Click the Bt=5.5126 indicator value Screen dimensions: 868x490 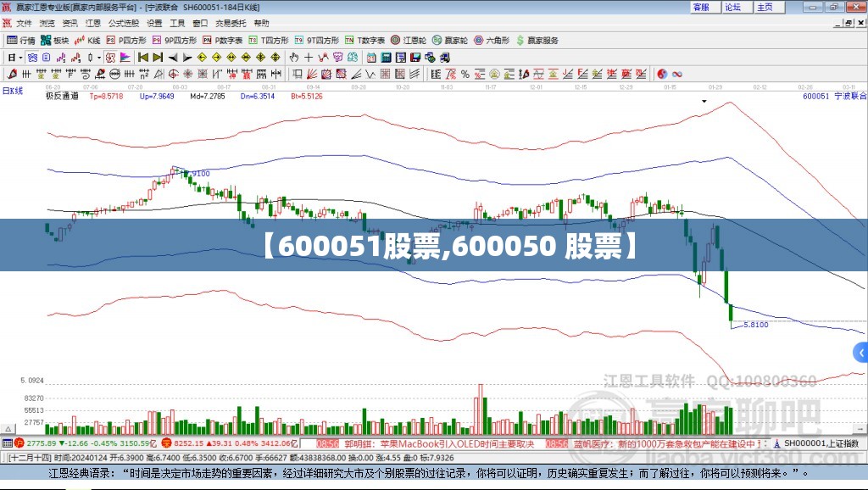(x=307, y=96)
